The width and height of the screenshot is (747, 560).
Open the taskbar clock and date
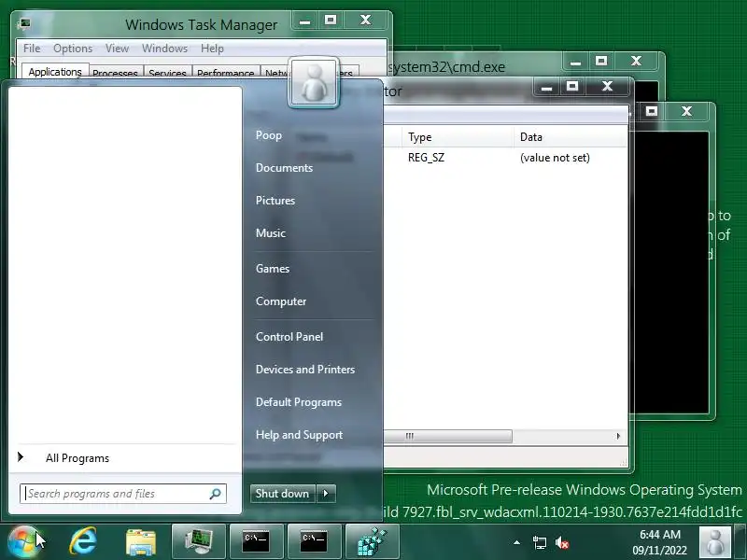pyautogui.click(x=660, y=542)
